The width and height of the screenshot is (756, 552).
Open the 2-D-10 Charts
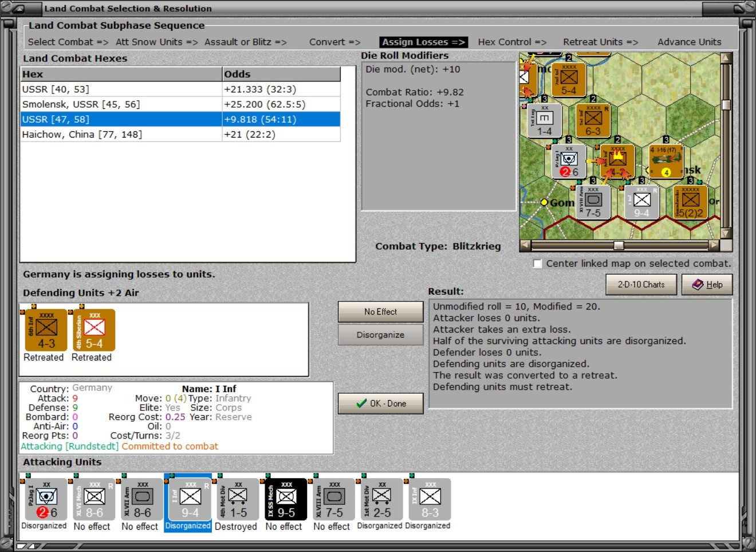pos(641,284)
